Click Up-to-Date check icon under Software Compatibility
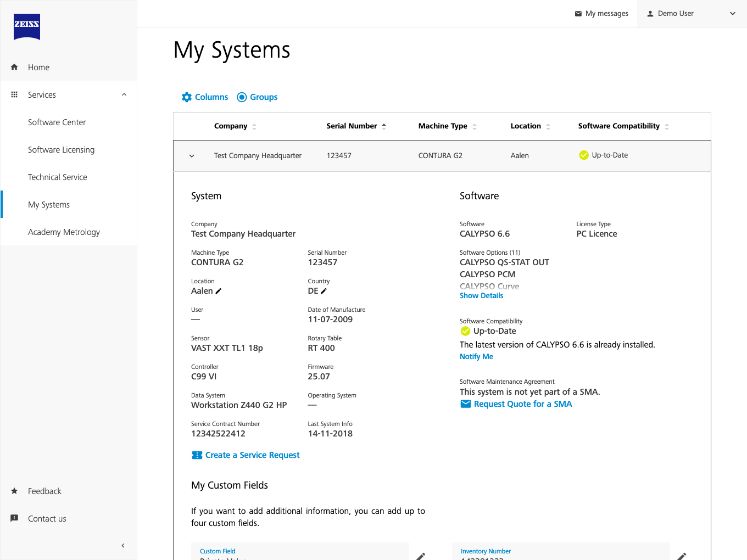The image size is (747, 560). point(465,331)
